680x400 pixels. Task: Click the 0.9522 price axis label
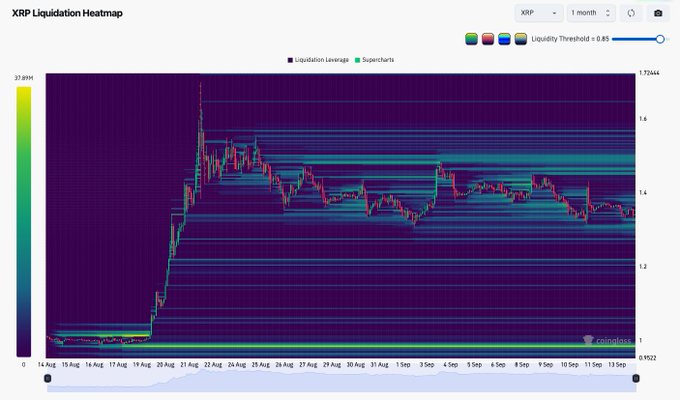647,358
